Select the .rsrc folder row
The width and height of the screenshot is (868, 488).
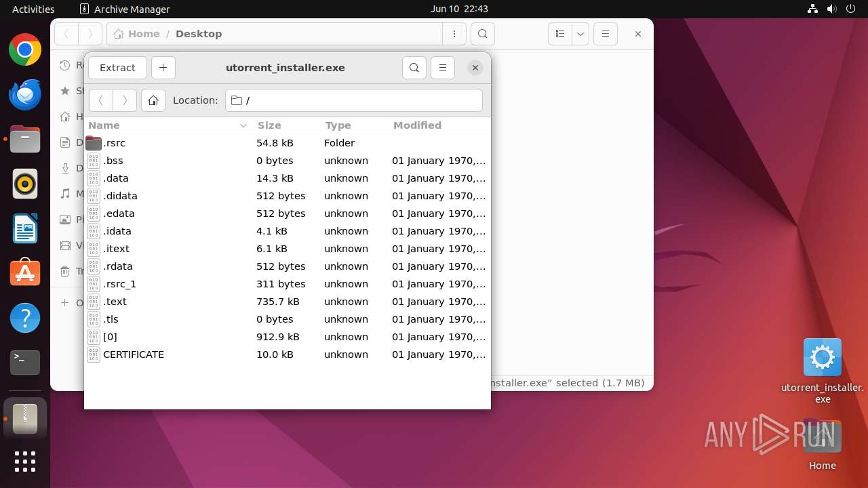[x=287, y=143]
